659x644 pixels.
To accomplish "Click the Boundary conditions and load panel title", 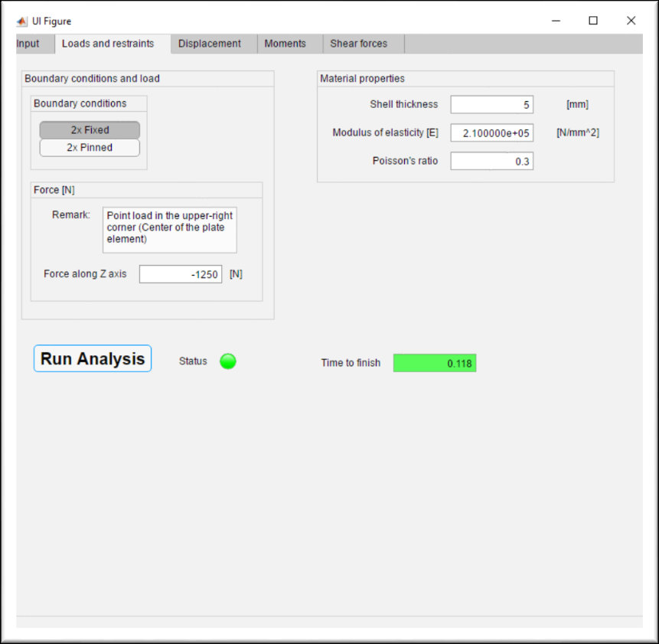I will (91, 78).
